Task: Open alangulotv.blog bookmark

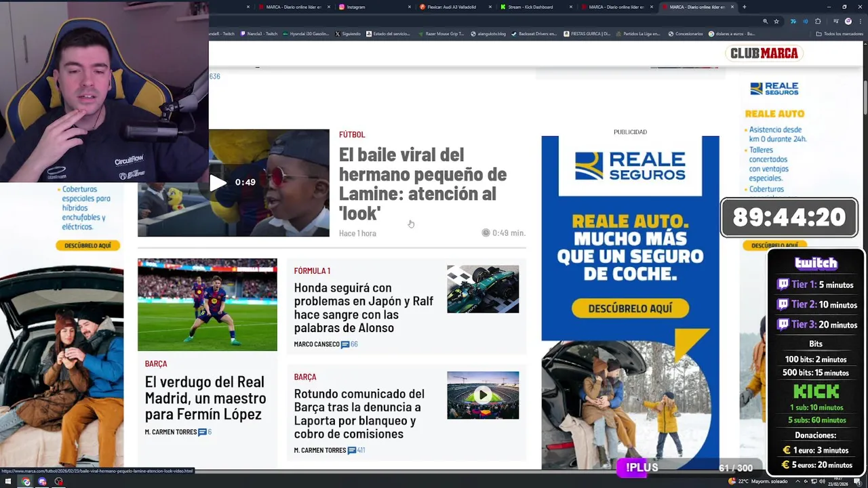Action: click(488, 33)
